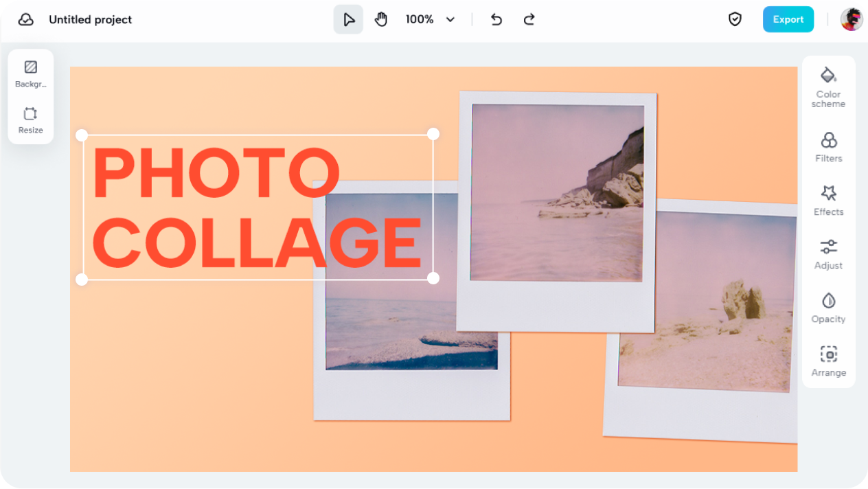Click the cloud save status icon
This screenshot has width=868, height=489.
pos(26,19)
